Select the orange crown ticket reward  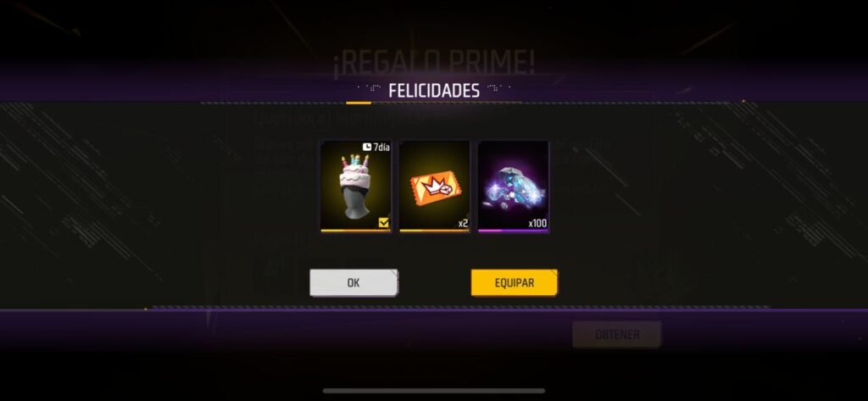(x=435, y=187)
